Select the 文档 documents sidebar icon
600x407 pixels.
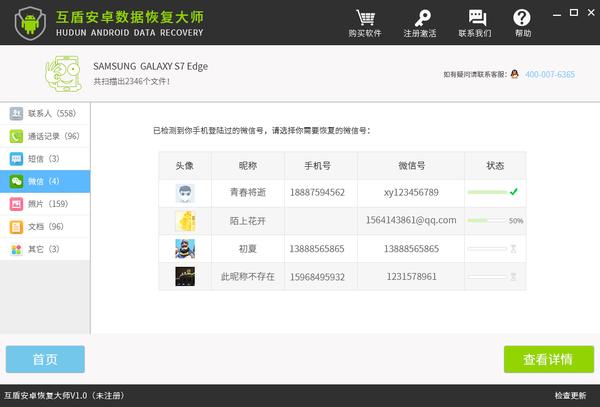[x=16, y=227]
